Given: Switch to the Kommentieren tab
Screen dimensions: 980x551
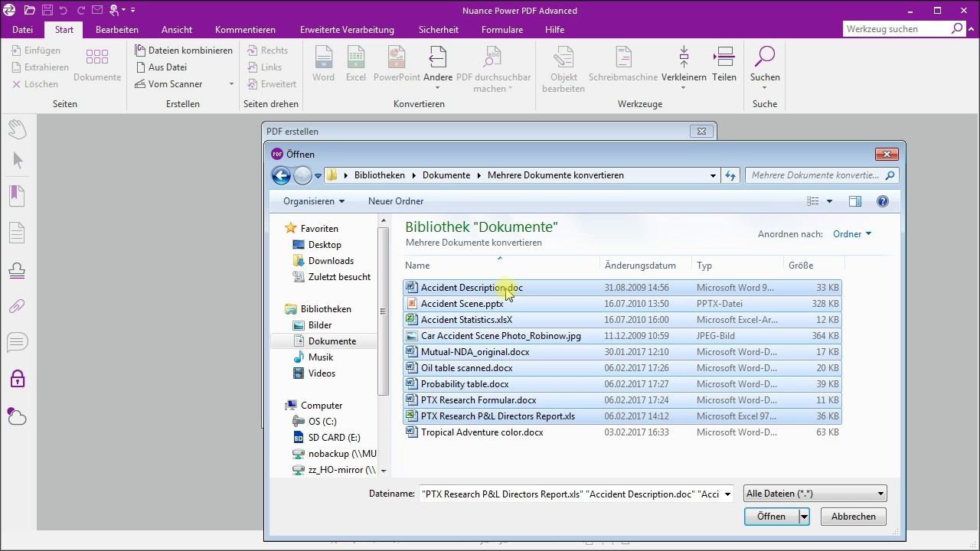Looking at the screenshot, I should pyautogui.click(x=245, y=30).
